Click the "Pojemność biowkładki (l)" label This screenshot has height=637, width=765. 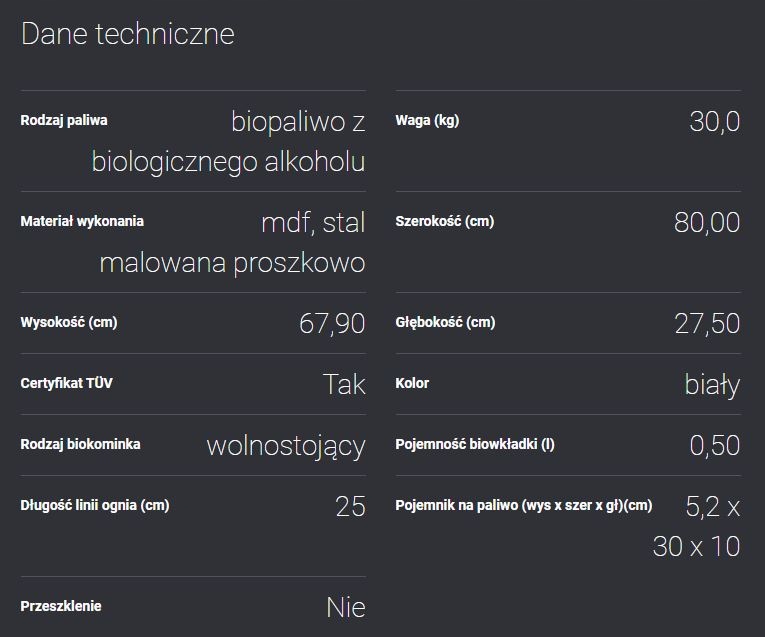coord(475,445)
